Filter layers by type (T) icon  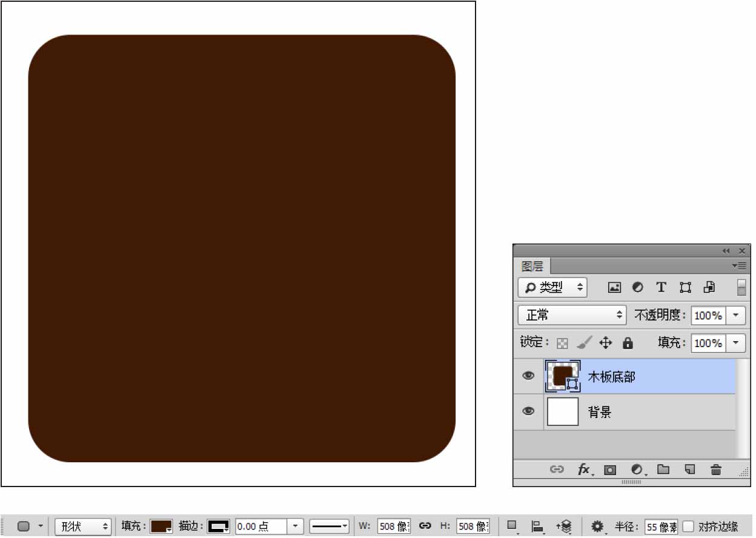(661, 288)
